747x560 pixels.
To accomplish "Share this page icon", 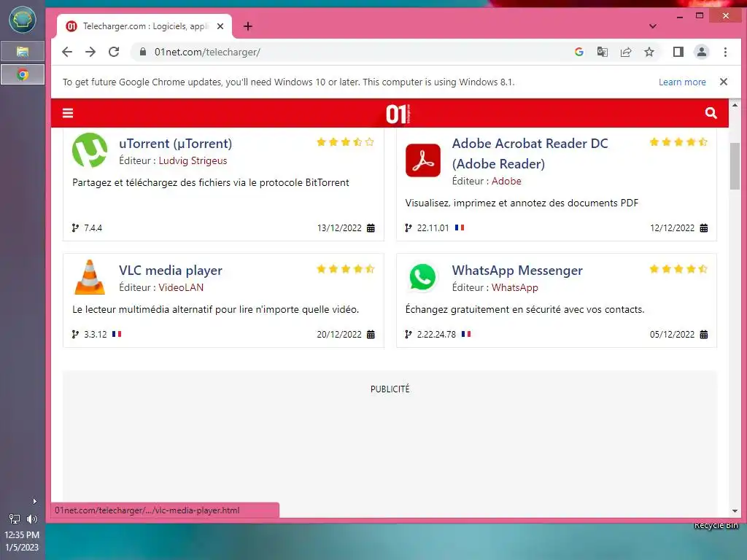I will 625,52.
